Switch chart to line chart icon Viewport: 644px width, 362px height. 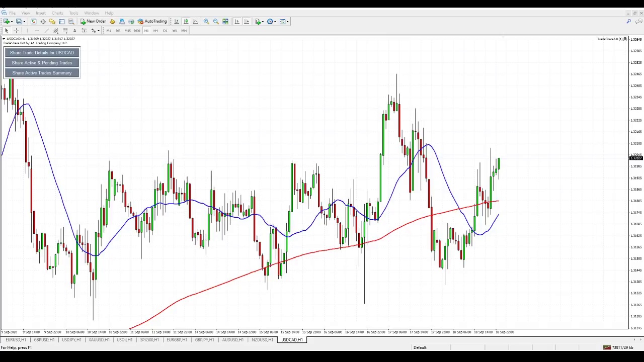pyautogui.click(x=196, y=22)
